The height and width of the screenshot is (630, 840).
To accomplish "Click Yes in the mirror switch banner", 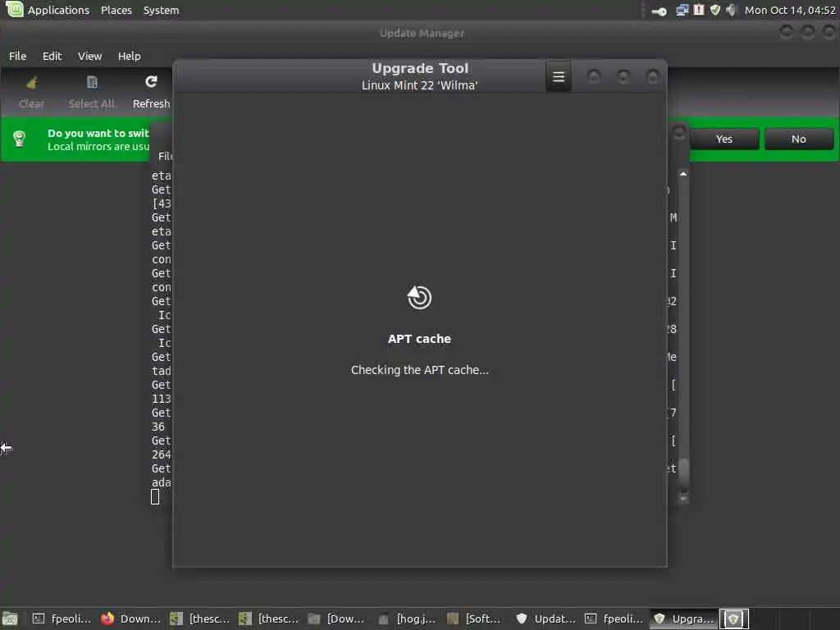I will point(724,139).
